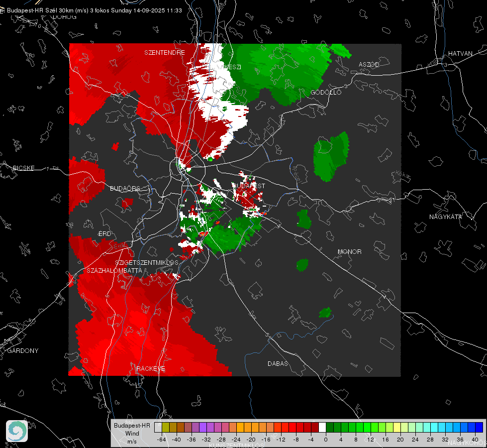Screen dimensions: 487x448
Task: Click the SZENTENDRE town label
Action: click(165, 53)
